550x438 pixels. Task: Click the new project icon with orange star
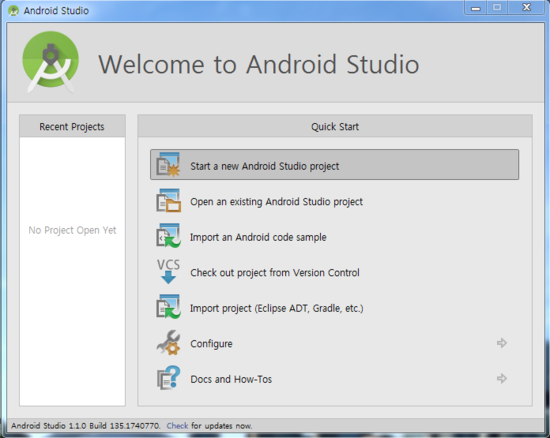pos(168,164)
